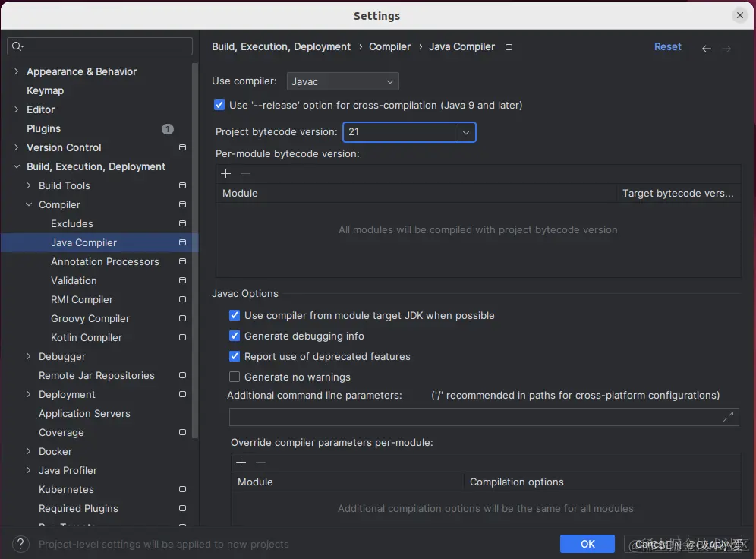756x559 pixels.
Task: Expand the additional command line parameters field
Action: (728, 417)
